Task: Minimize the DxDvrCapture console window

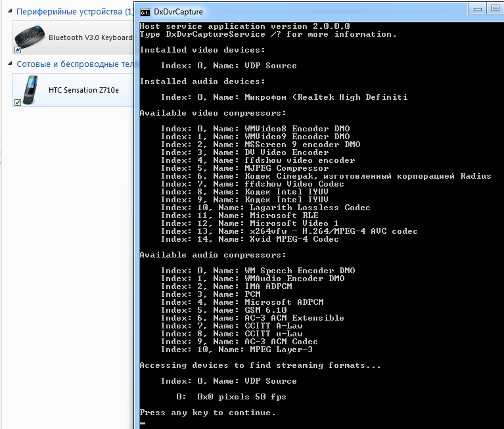Action: (x=478, y=9)
